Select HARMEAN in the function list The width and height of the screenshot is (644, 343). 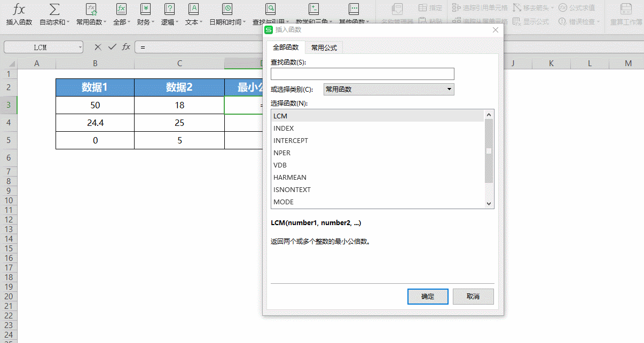click(377, 177)
